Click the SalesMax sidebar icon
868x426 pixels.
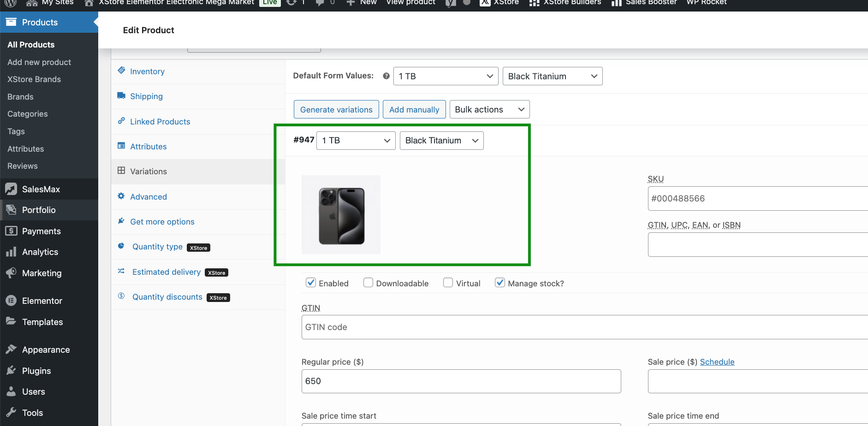point(11,189)
